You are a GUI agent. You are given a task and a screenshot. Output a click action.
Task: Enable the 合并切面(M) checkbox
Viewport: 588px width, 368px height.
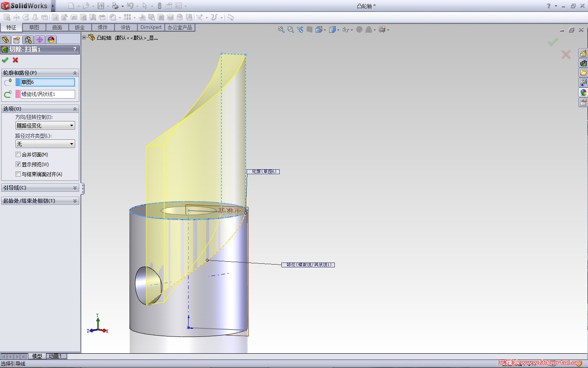18,155
